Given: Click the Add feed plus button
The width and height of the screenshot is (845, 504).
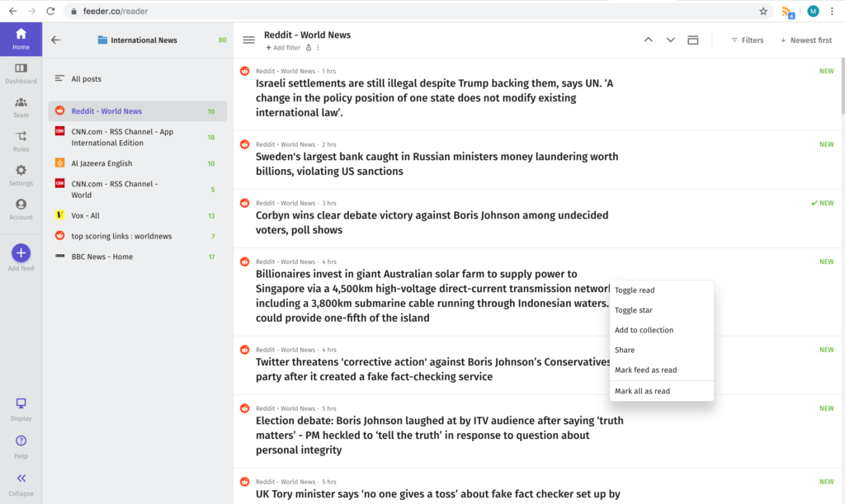Looking at the screenshot, I should [21, 253].
